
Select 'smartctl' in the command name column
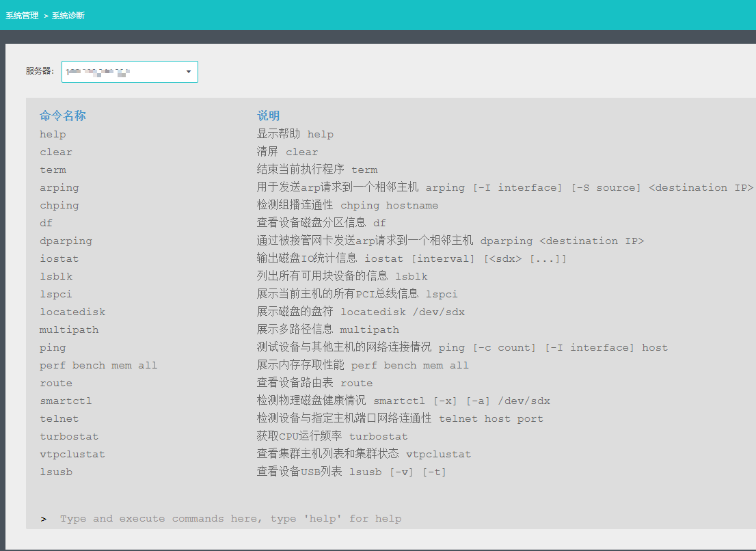click(66, 401)
